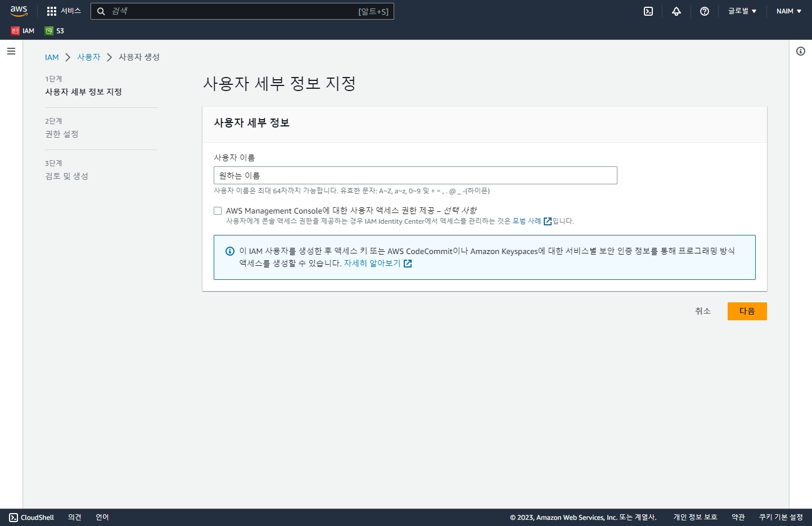
Task: Click 사용자 생성 breadcrumb text
Action: click(139, 57)
